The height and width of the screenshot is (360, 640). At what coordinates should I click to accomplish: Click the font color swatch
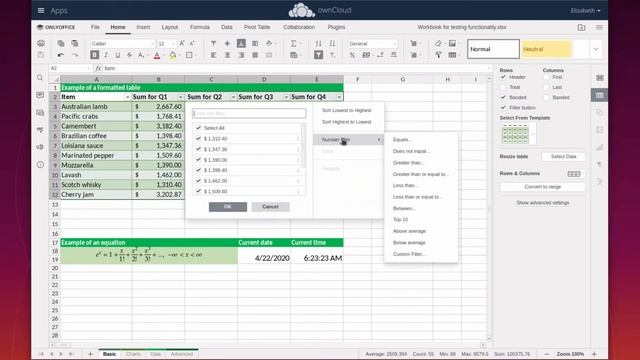click(x=157, y=55)
